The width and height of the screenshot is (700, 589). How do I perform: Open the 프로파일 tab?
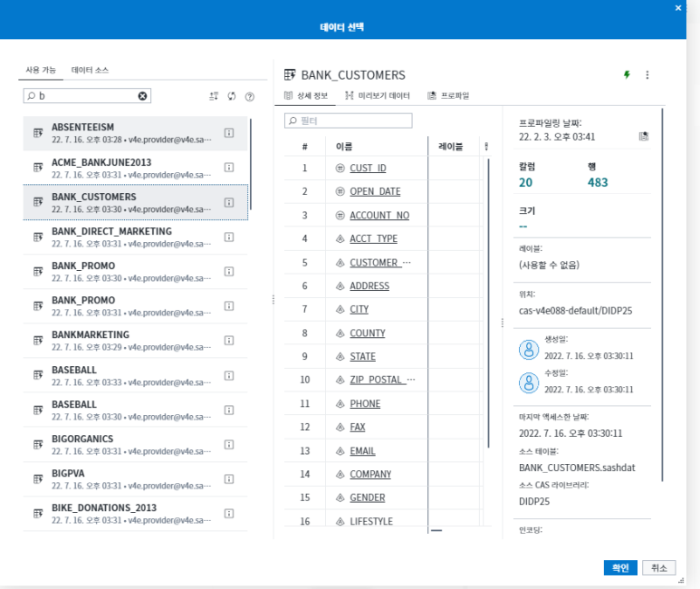(x=448, y=95)
